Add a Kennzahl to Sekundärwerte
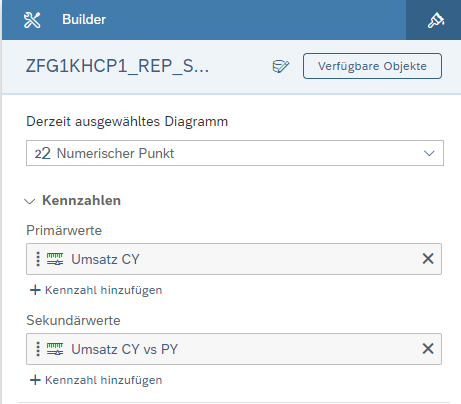The image size is (461, 404). (x=96, y=380)
